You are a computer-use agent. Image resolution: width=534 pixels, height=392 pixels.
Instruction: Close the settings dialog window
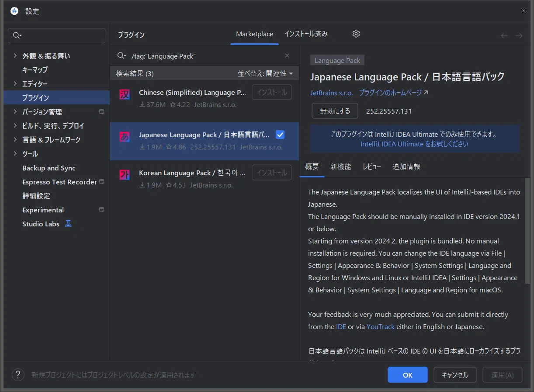tap(524, 11)
